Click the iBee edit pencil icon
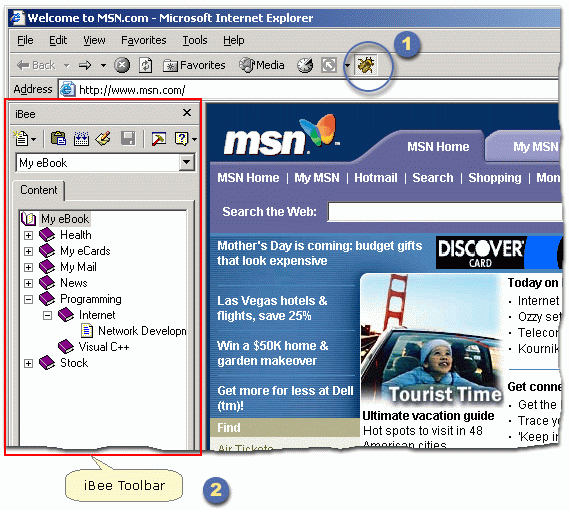This screenshot has height=510, width=570. point(103,138)
